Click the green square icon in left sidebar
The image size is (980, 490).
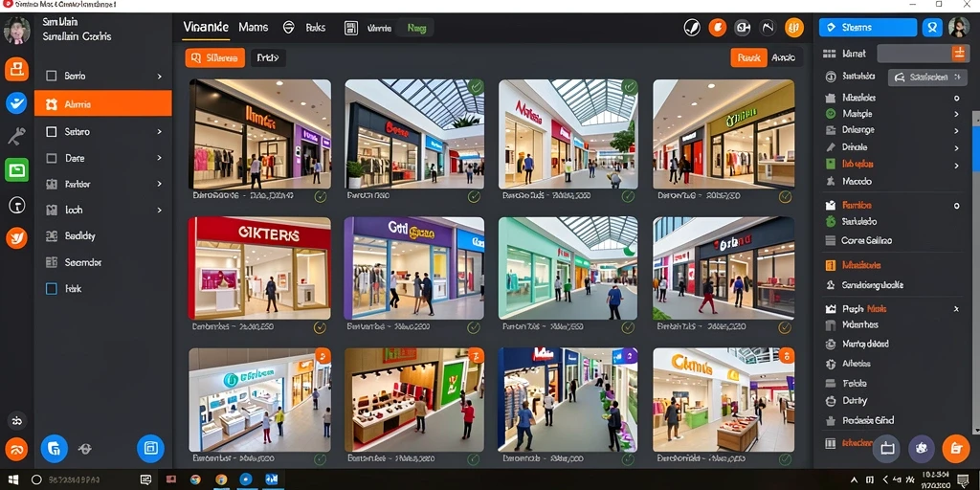(16, 169)
